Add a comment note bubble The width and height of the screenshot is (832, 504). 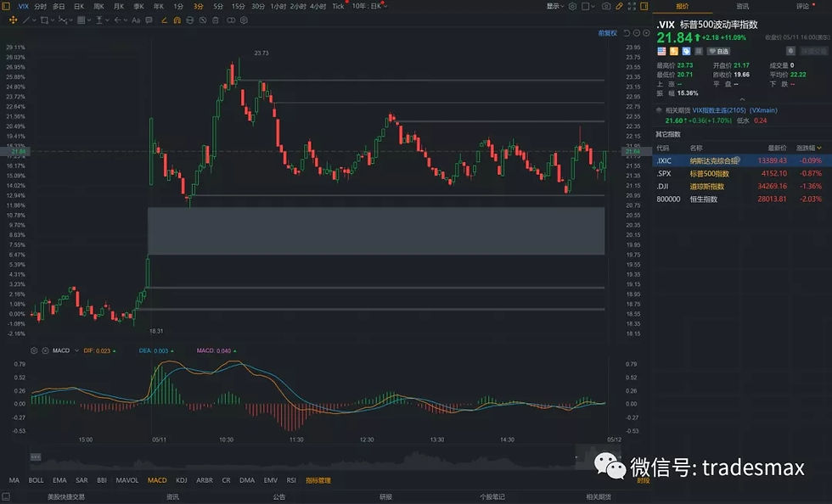(x=149, y=20)
